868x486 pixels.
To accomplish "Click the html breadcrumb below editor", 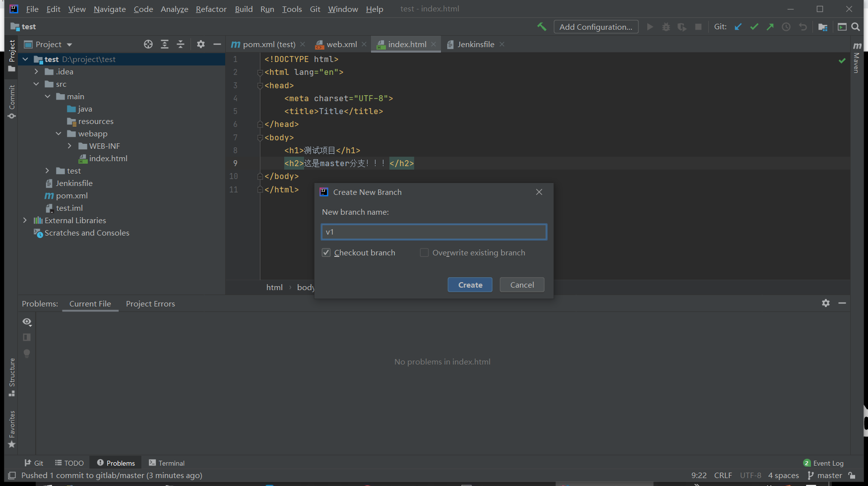I will click(274, 287).
